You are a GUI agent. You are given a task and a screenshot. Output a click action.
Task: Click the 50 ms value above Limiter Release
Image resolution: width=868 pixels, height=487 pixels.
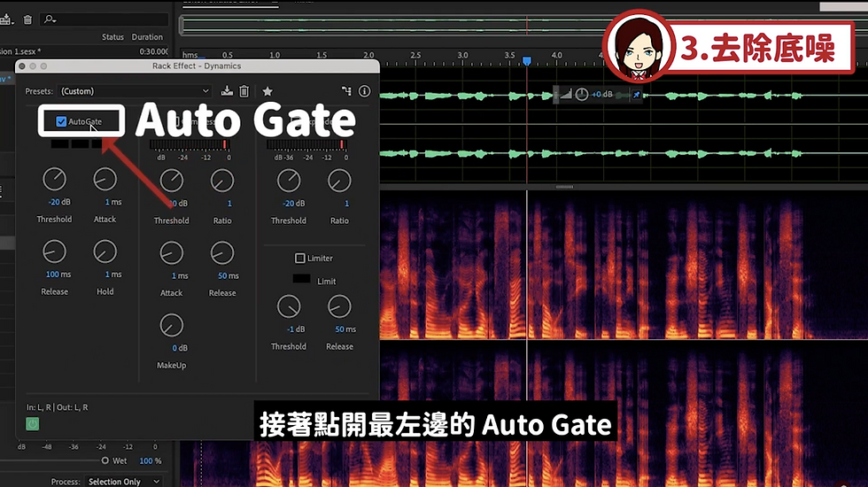[345, 329]
